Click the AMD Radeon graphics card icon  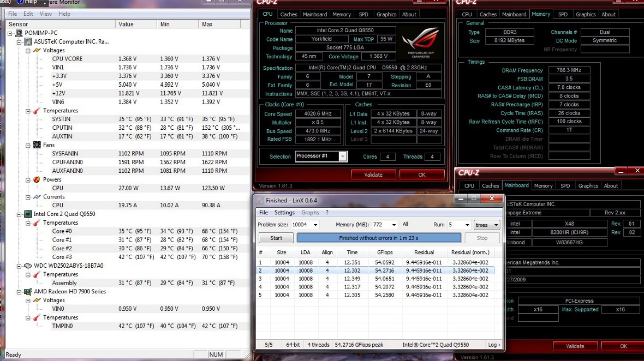pyautogui.click(x=28, y=292)
